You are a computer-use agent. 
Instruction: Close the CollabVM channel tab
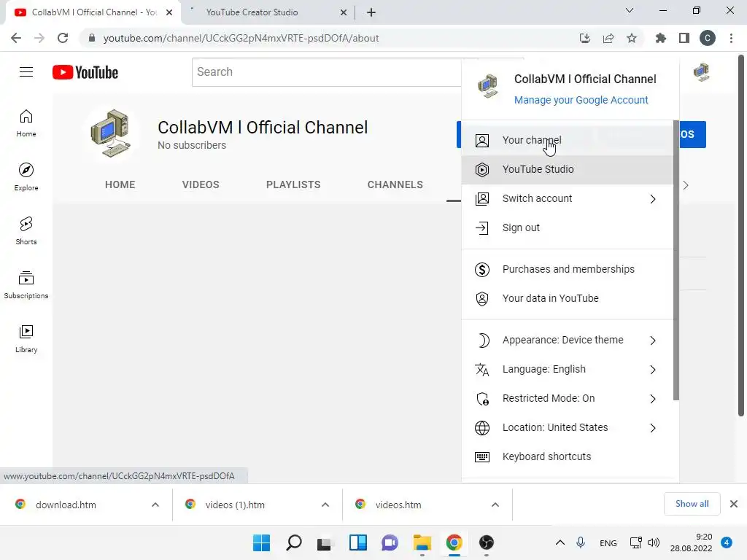pyautogui.click(x=169, y=12)
